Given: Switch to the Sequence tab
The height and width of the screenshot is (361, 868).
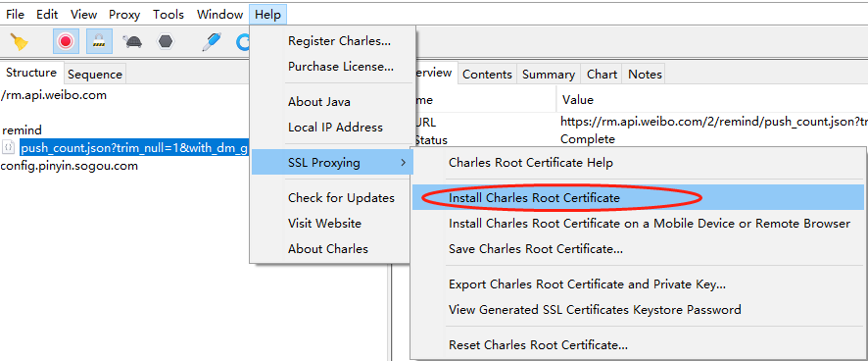Looking at the screenshot, I should pyautogui.click(x=95, y=75).
